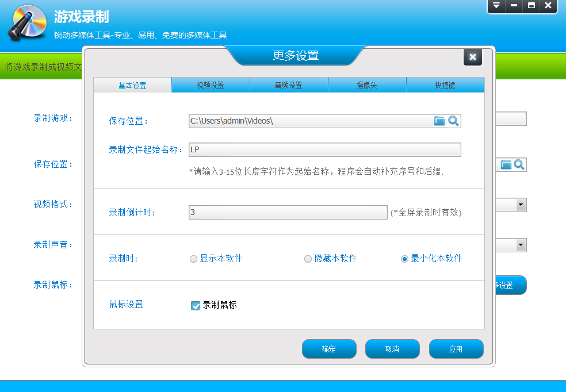
Task: Click partially hidden 更多设置 button in main window
Action: 510,285
